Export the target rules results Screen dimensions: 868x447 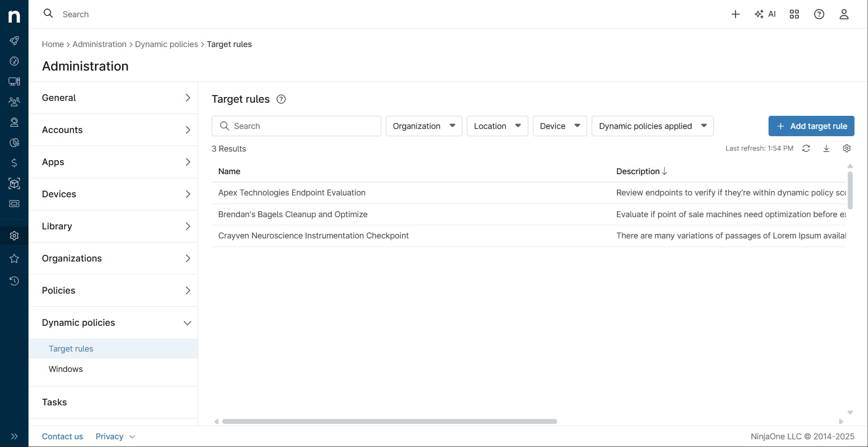(x=826, y=148)
